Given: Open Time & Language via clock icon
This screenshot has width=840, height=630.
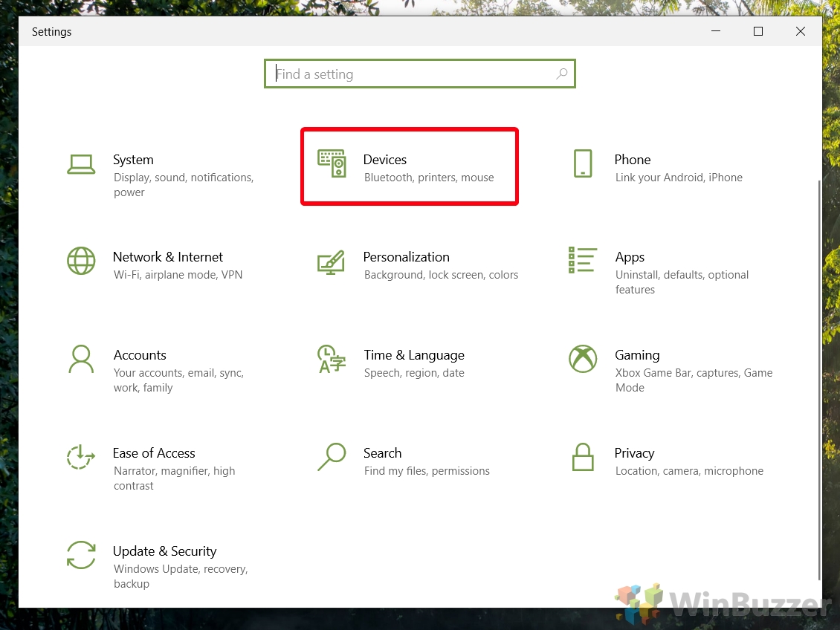Looking at the screenshot, I should [332, 360].
